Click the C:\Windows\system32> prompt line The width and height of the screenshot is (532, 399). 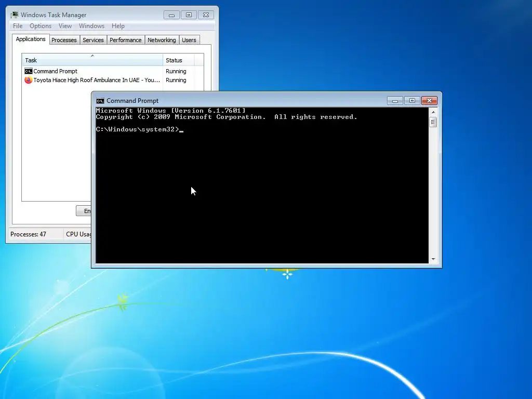[x=139, y=129]
